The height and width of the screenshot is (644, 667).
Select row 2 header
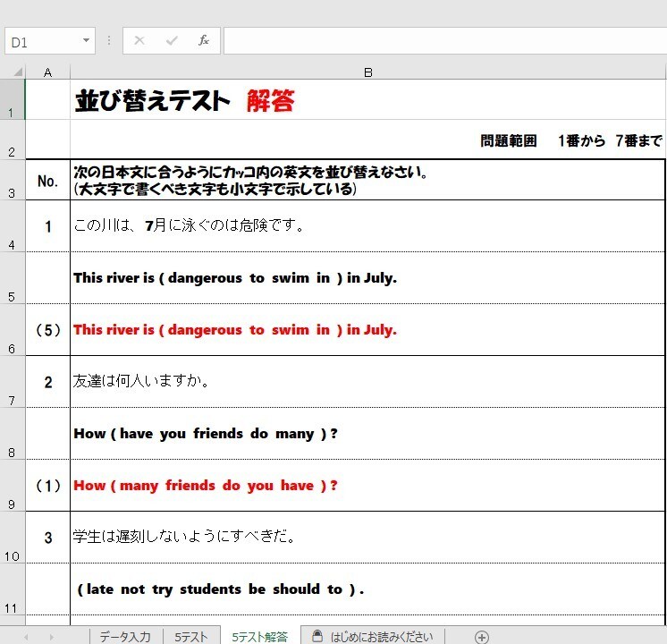pyautogui.click(x=13, y=140)
